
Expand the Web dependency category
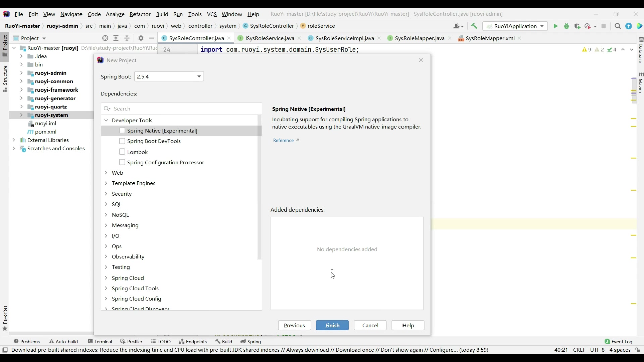(106, 173)
